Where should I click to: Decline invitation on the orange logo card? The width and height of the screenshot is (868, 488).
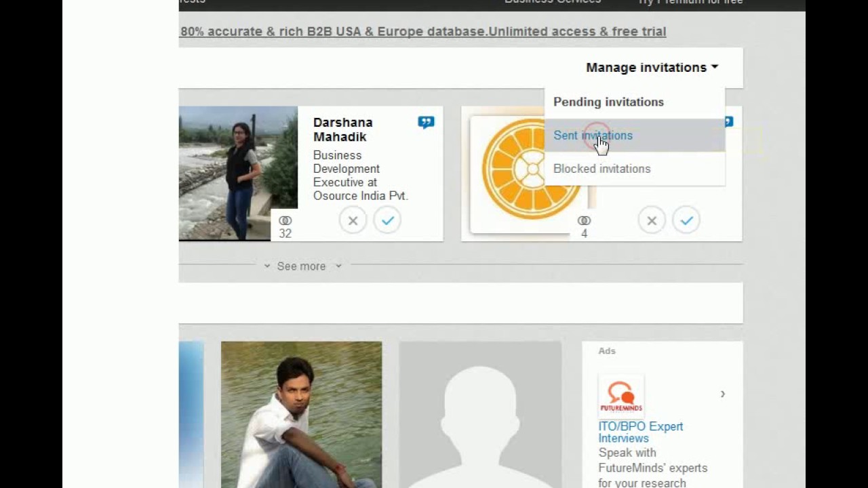pyautogui.click(x=652, y=220)
